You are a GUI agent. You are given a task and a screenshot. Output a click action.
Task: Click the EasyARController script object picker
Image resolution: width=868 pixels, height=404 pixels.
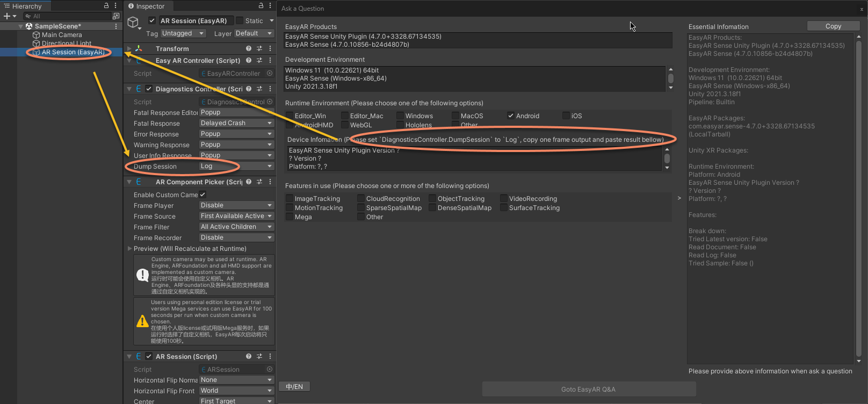pos(270,73)
